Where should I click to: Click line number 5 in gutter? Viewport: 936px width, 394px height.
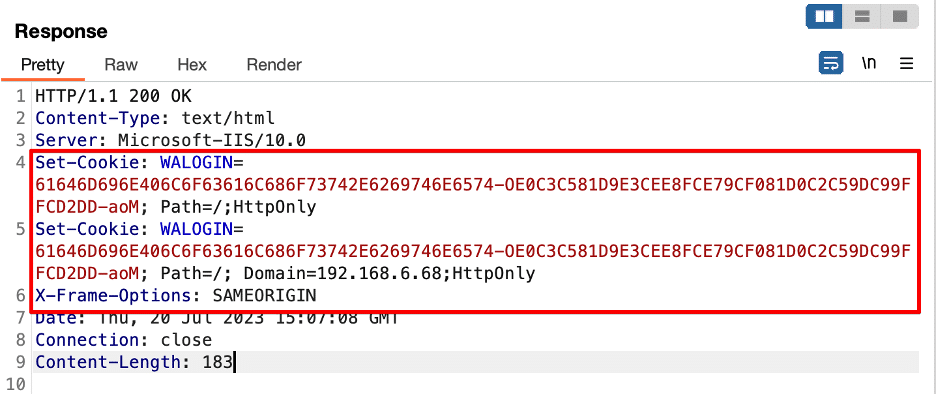(x=21, y=229)
